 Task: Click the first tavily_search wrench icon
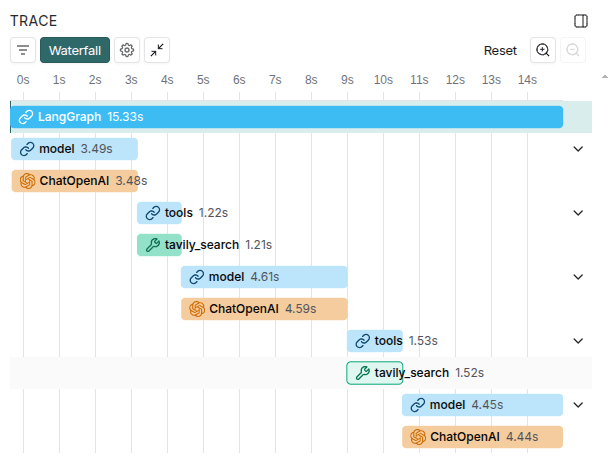click(152, 245)
